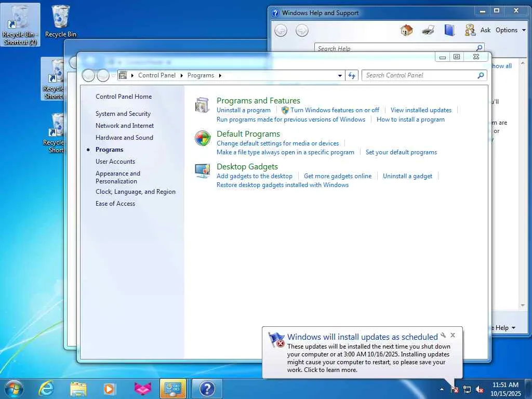Image resolution: width=532 pixels, height=399 pixels.
Task: Click Set your default programs link
Action: coord(401,152)
